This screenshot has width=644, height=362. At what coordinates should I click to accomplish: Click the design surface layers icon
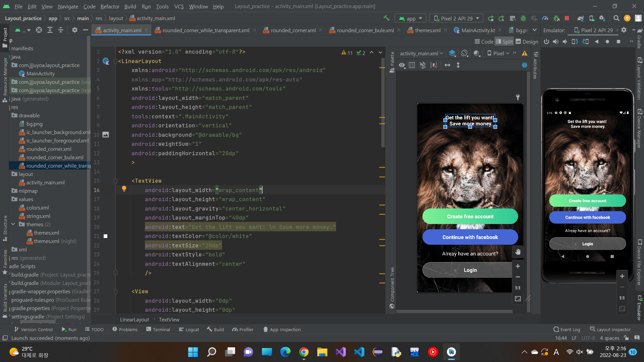click(x=452, y=53)
